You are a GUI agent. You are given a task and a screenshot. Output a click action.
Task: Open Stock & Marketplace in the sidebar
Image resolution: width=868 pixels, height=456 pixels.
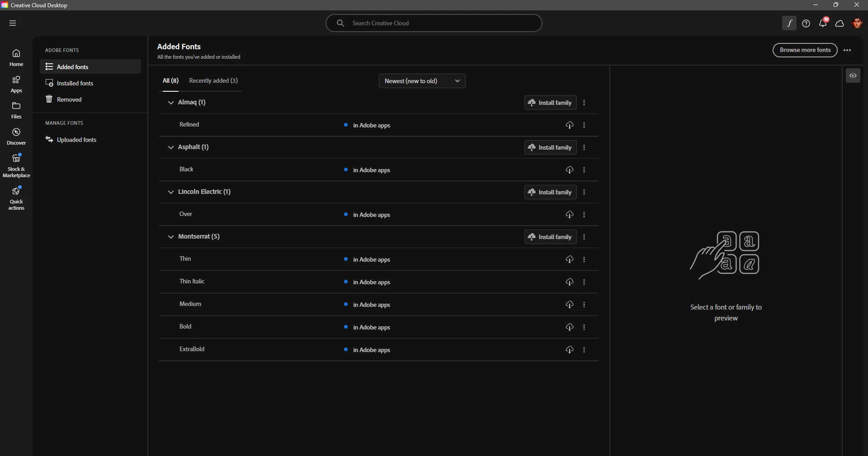pos(16,166)
